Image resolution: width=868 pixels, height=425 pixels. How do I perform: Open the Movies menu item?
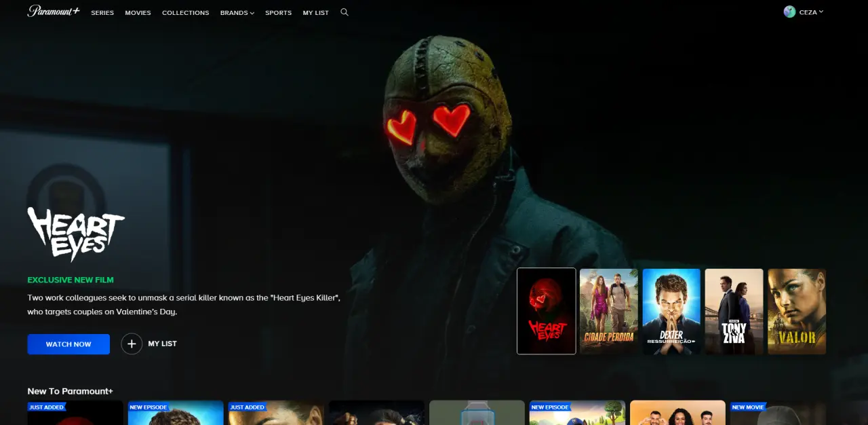click(138, 13)
